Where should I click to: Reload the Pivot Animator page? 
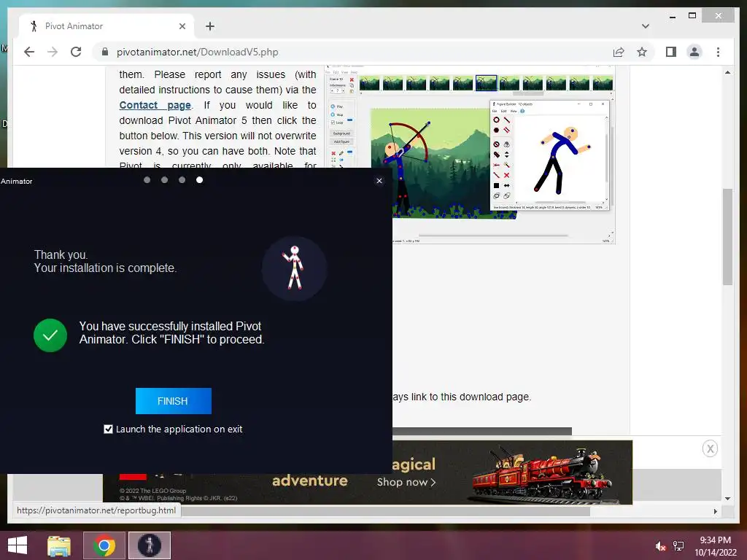coord(76,52)
